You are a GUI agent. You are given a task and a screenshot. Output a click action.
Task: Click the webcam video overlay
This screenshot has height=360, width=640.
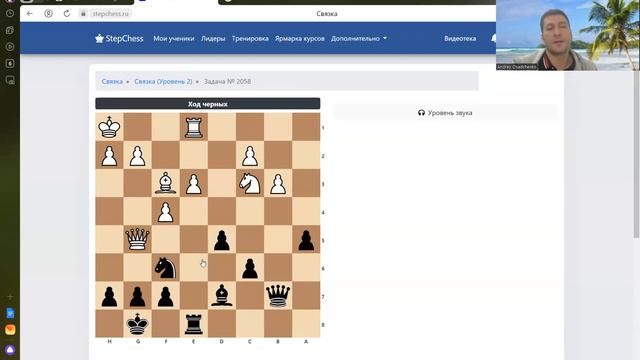pyautogui.click(x=567, y=35)
